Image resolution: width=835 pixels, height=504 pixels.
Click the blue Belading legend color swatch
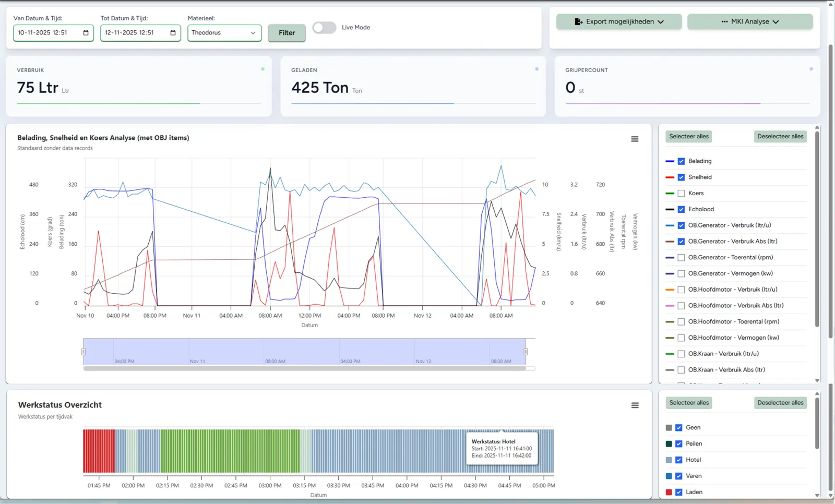pos(670,162)
